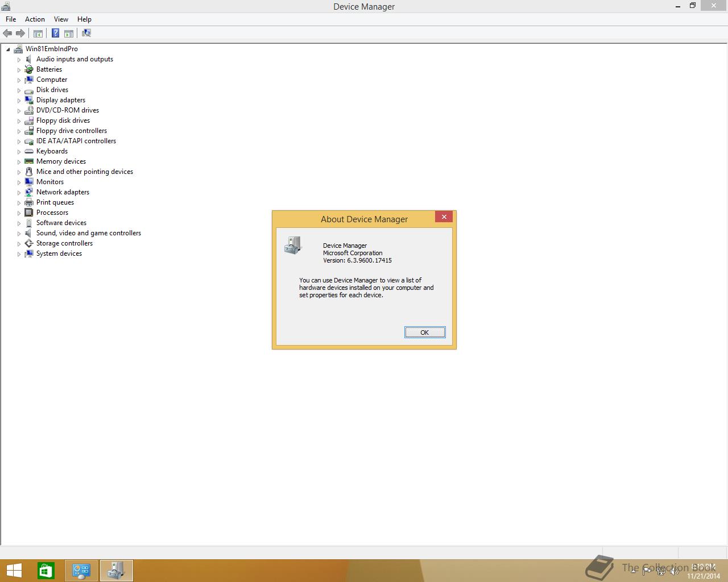Click the Display adapters category icon
This screenshot has height=582, width=728.
(29, 100)
